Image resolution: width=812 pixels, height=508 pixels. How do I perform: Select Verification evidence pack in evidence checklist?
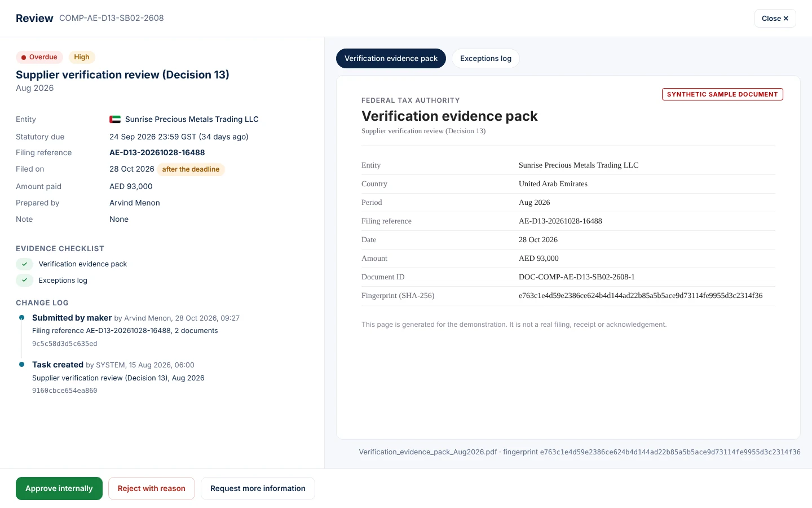coord(83,264)
